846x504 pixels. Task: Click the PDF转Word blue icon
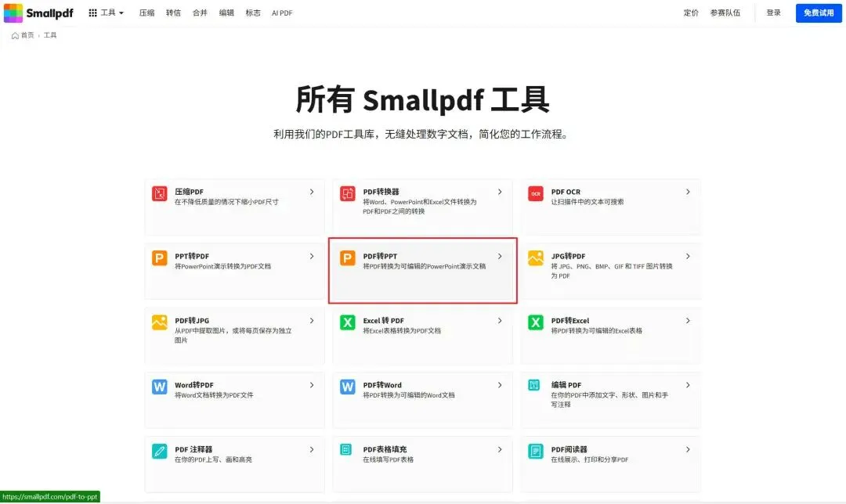coord(348,387)
